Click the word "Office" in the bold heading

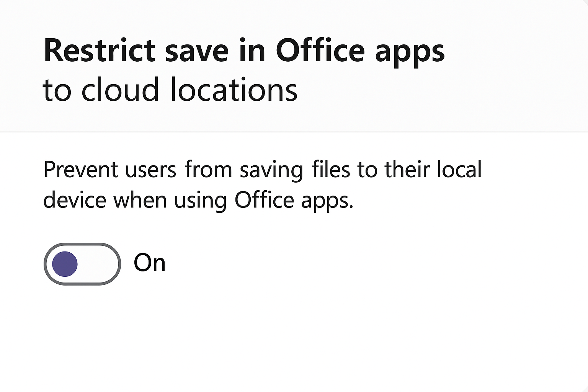(x=320, y=51)
